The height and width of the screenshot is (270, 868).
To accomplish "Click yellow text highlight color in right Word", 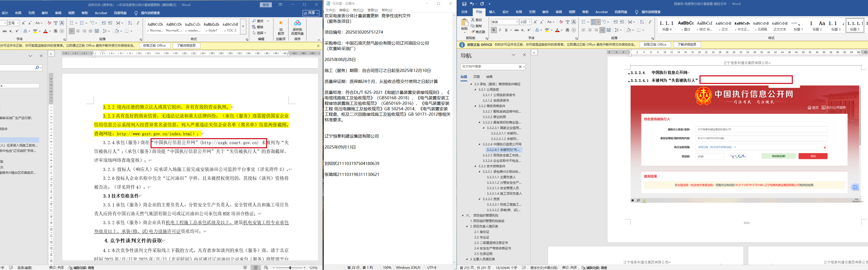I will 547,30.
